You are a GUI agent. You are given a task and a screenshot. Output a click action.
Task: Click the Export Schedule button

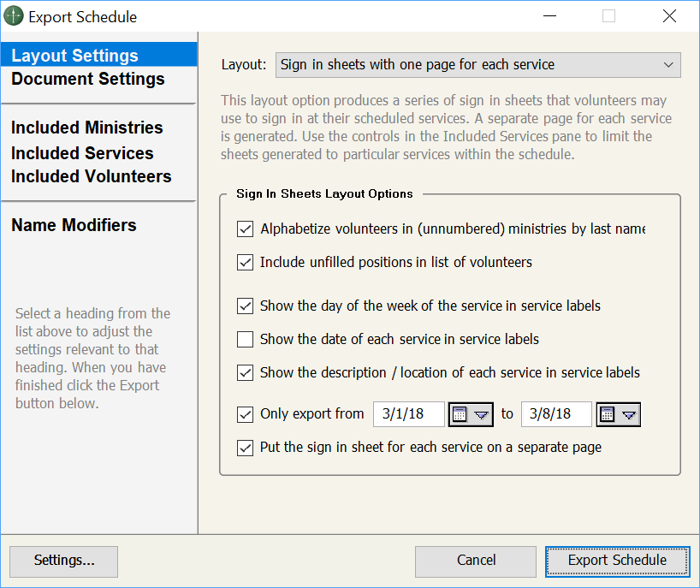[617, 561]
